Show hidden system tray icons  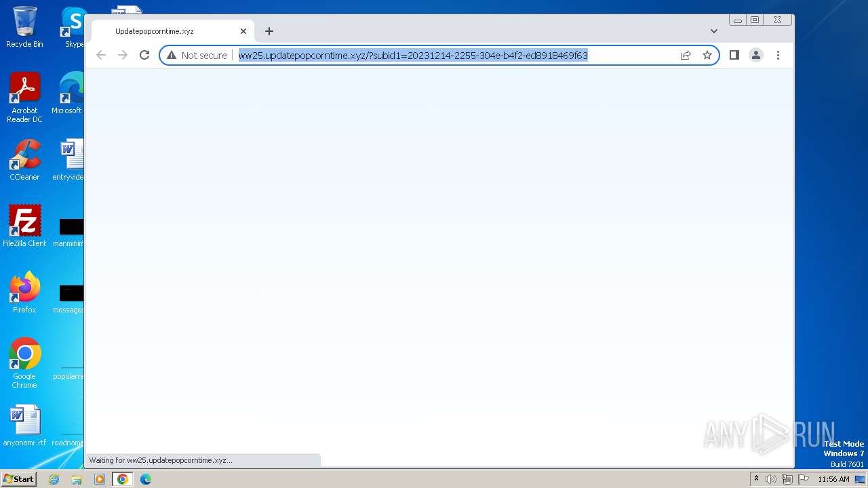tap(756, 479)
